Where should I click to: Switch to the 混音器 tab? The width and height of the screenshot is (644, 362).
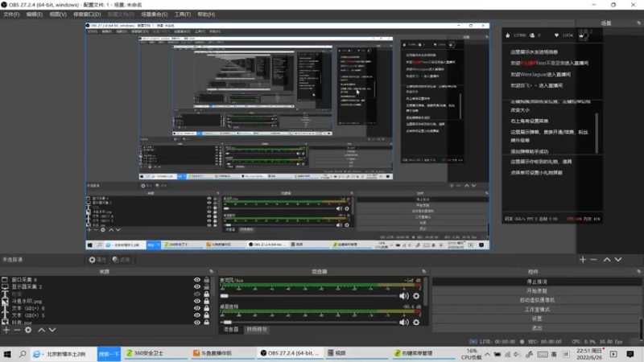pyautogui.click(x=231, y=329)
